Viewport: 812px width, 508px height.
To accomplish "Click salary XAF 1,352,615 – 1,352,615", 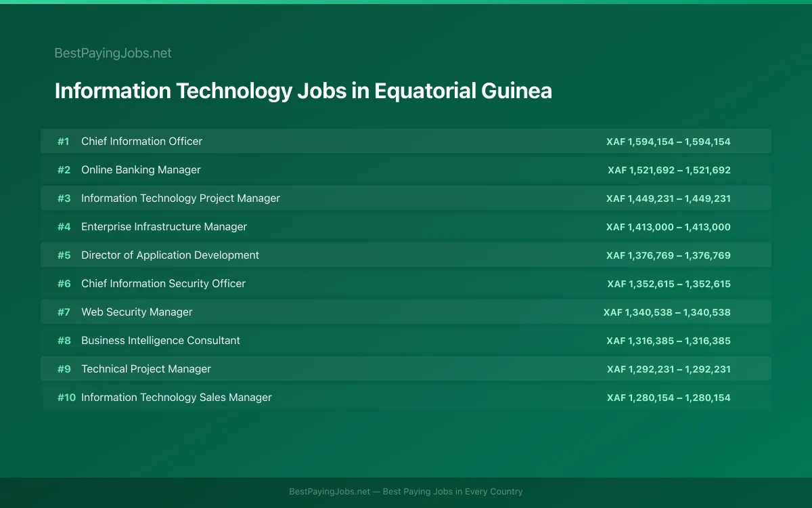I will point(669,284).
